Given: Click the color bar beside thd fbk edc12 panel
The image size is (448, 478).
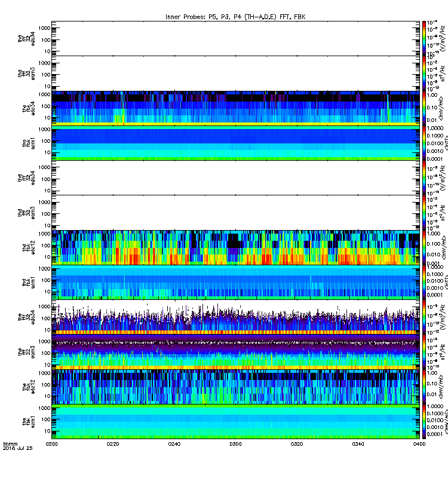Looking at the screenshot, I should [x=424, y=247].
